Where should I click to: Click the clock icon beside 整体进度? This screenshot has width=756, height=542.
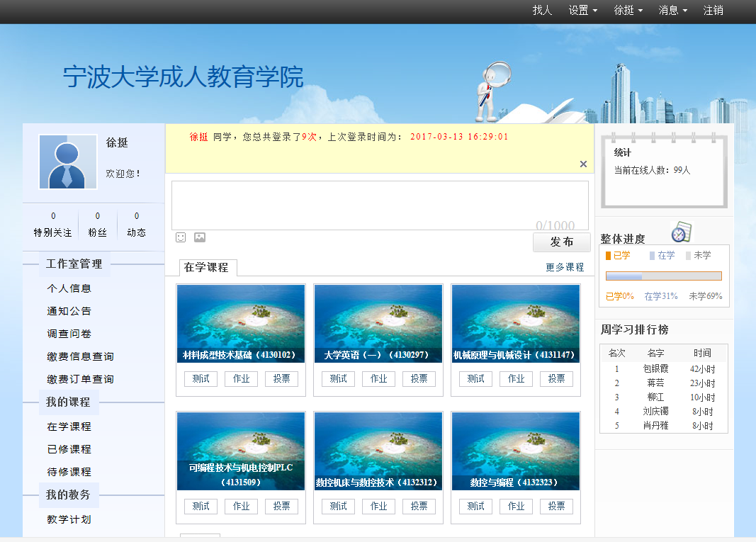coord(681,232)
